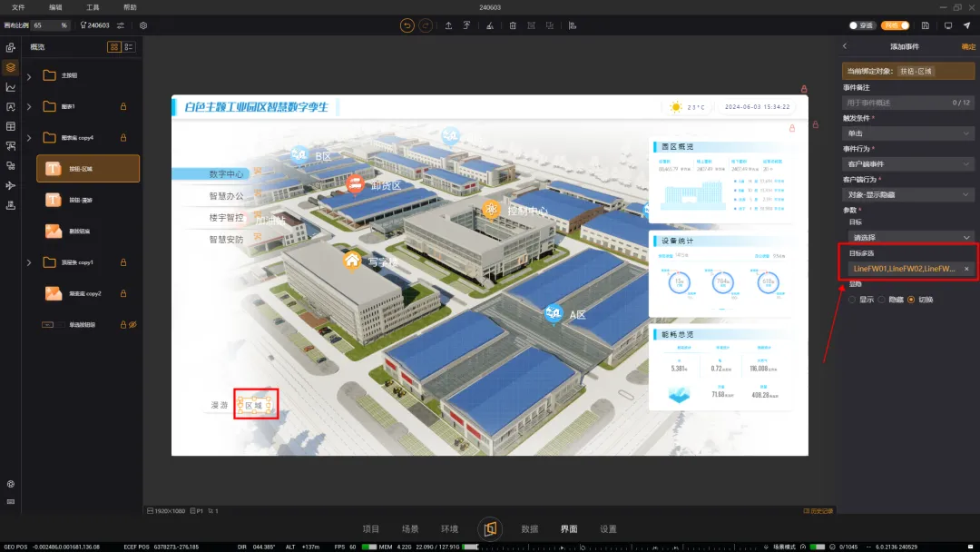Toggle the 穿透 switch
This screenshot has height=552, width=980.
pos(861,25)
